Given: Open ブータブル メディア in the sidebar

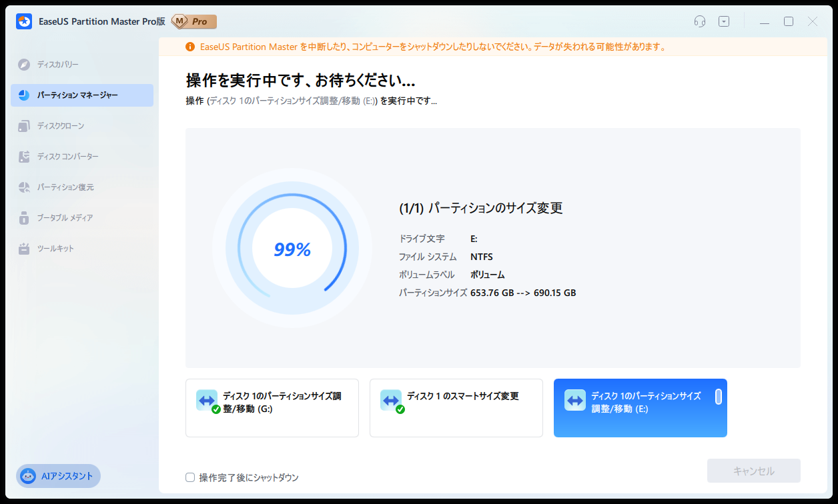Looking at the screenshot, I should coord(82,218).
